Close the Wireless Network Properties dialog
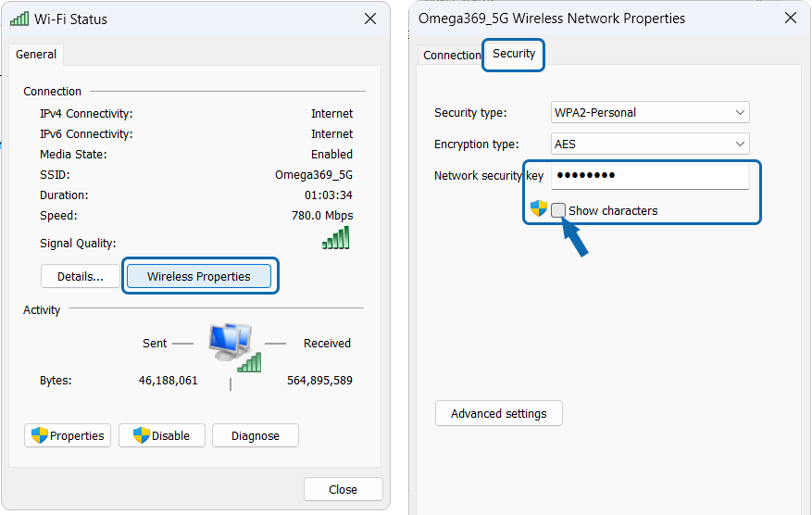The height and width of the screenshot is (515, 812). pos(790,18)
